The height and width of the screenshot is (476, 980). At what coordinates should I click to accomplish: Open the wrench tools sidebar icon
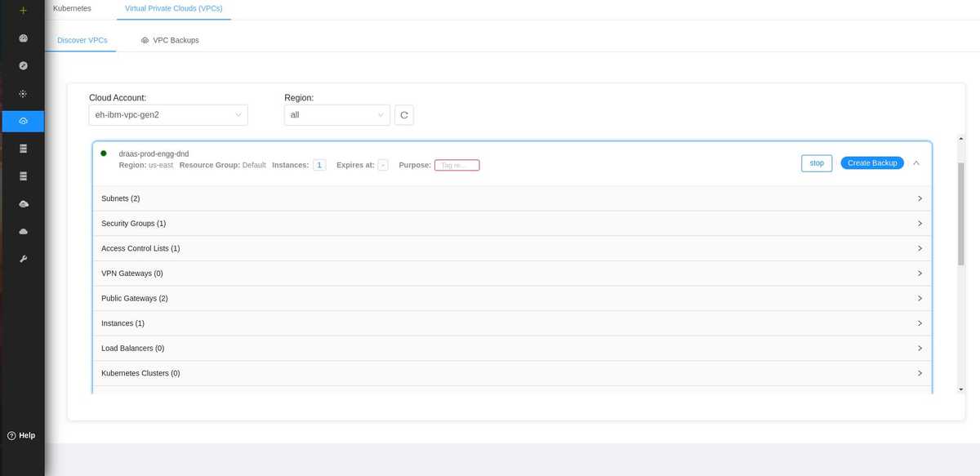tap(23, 259)
